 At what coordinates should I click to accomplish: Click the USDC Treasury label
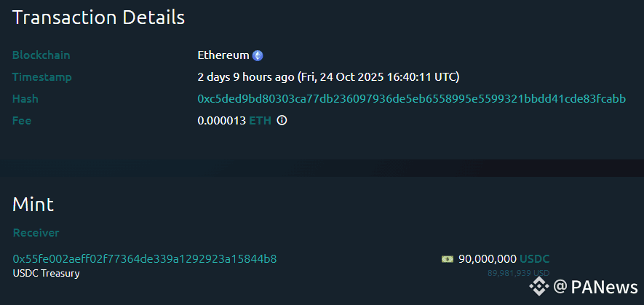tap(46, 273)
